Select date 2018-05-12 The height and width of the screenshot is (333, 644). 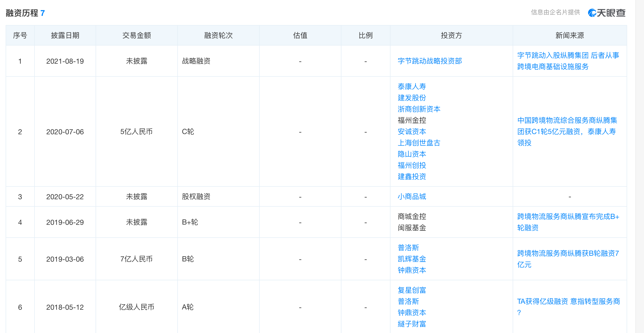click(65, 307)
